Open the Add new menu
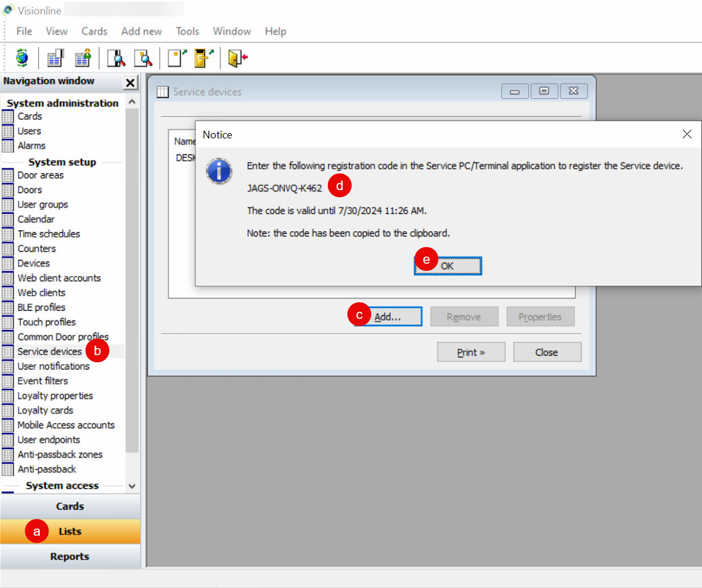The width and height of the screenshot is (702, 588). click(x=141, y=31)
